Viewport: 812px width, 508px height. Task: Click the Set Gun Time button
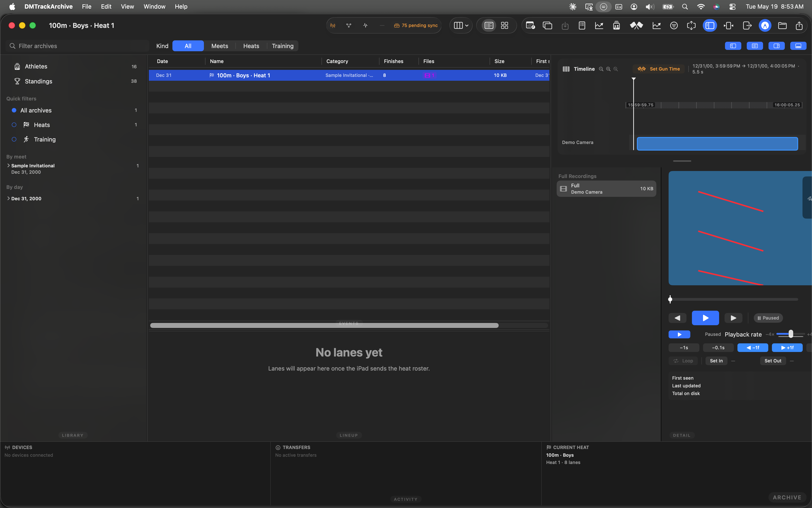[x=659, y=69]
